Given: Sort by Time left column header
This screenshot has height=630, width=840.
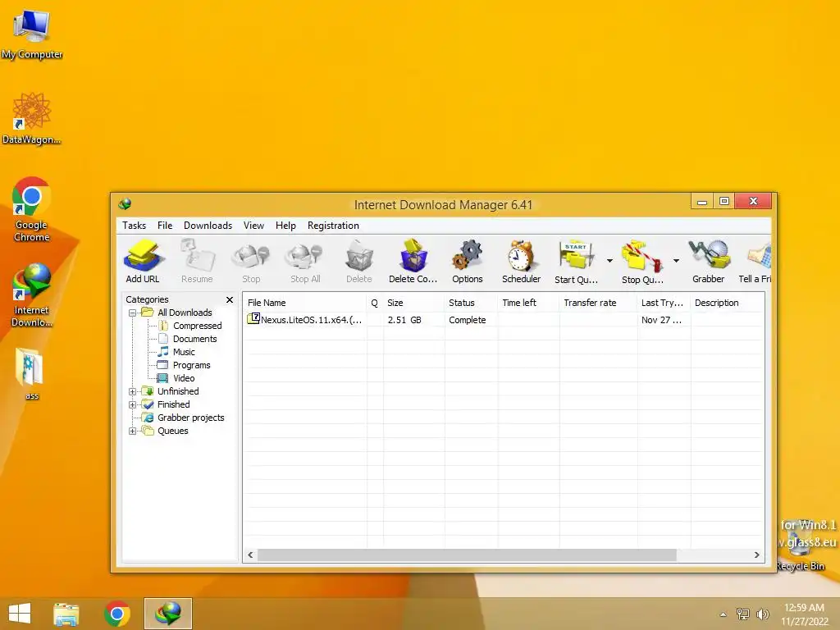Looking at the screenshot, I should (528, 303).
